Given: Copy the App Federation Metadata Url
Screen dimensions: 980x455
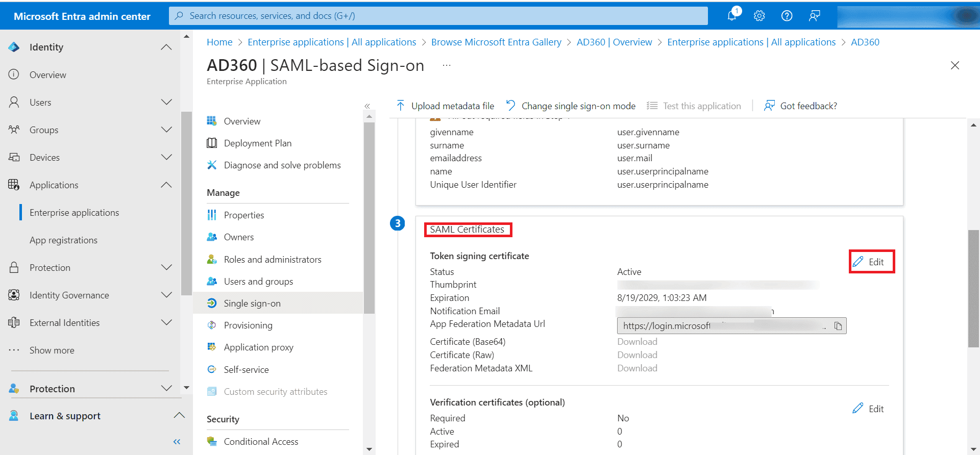Looking at the screenshot, I should [x=838, y=326].
